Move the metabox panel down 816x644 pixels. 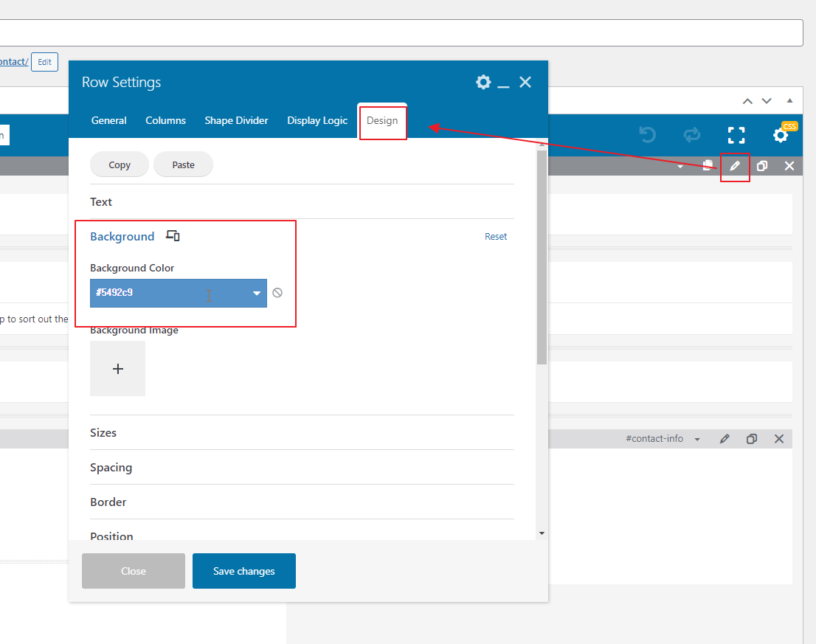click(x=767, y=101)
